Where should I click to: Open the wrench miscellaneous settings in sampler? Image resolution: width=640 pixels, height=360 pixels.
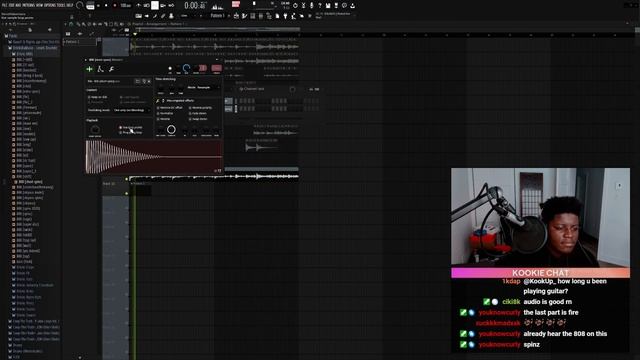(x=111, y=69)
